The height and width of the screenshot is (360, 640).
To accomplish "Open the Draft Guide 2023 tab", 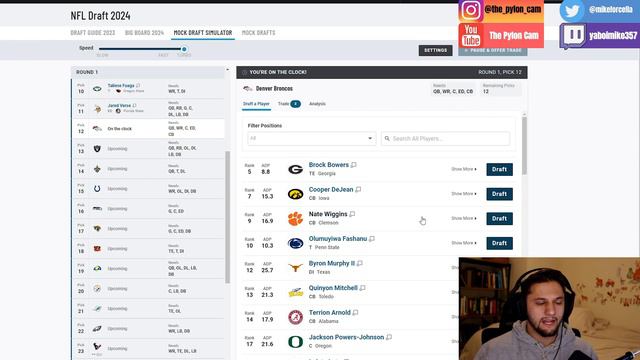I will pos(93,33).
